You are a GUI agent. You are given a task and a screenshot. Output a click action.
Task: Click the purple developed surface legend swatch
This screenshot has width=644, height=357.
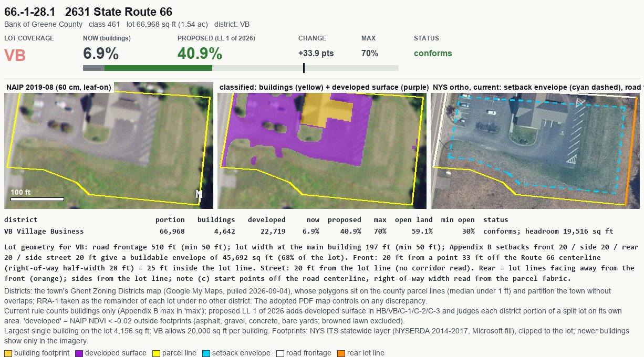(x=79, y=353)
